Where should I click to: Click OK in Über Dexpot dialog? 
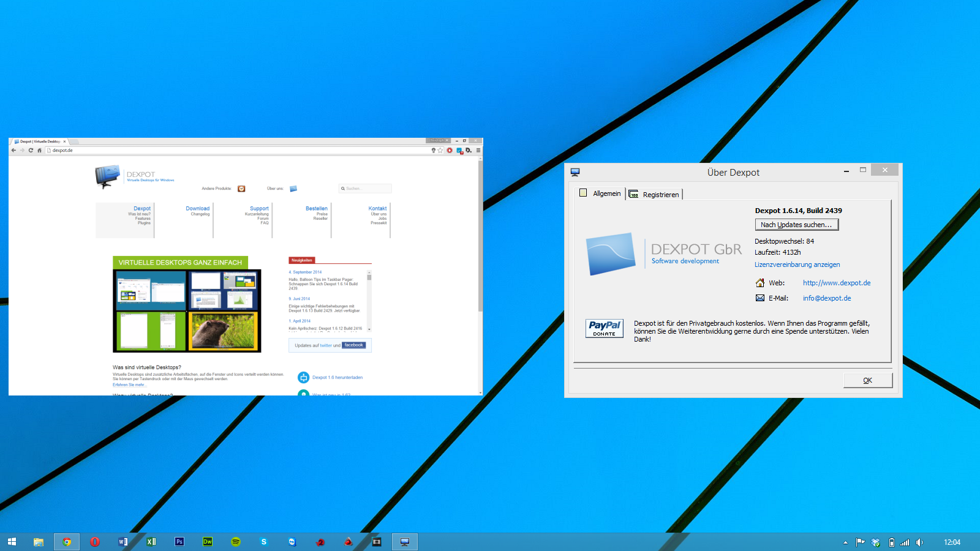click(868, 380)
